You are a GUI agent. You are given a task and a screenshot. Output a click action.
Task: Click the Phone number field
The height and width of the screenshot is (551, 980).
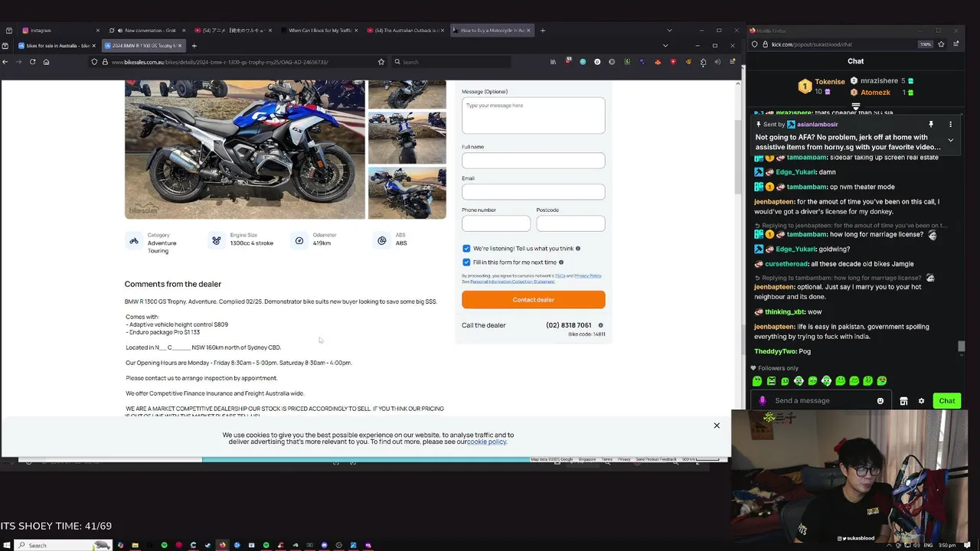pos(496,223)
